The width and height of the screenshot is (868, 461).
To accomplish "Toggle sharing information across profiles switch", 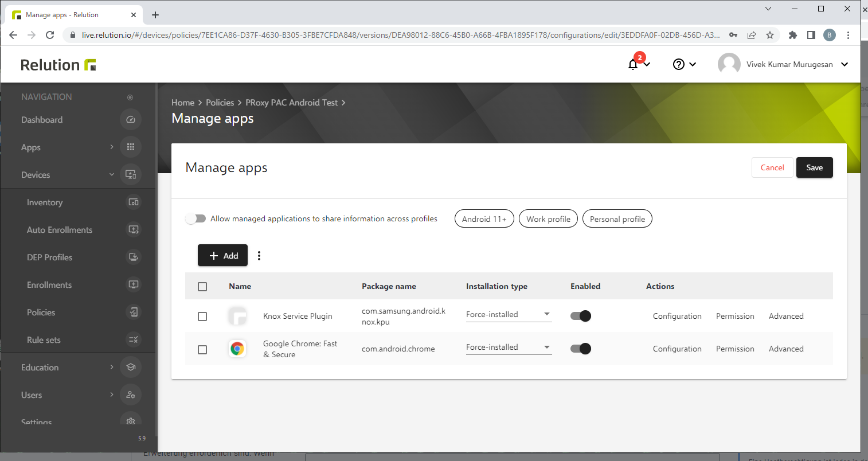I will (196, 218).
